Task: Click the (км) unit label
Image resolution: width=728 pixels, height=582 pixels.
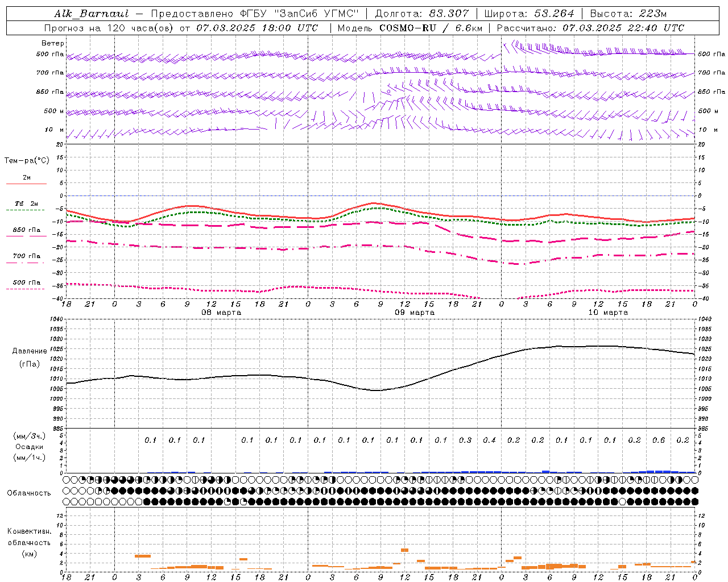Action: 29,554
